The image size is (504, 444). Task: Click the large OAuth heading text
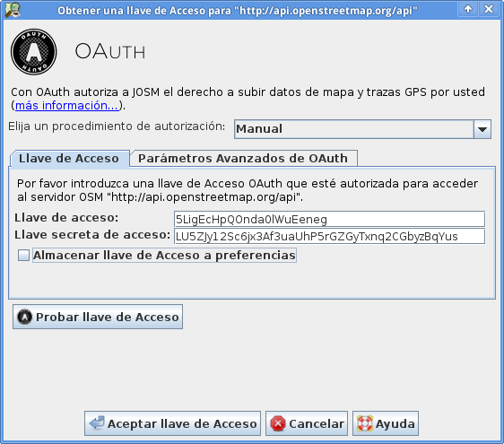[110, 51]
